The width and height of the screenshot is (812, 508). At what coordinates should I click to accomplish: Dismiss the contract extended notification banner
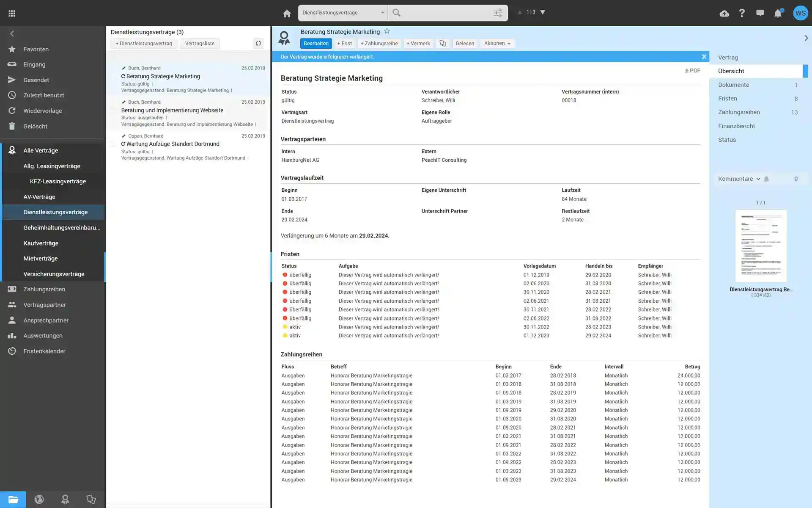(704, 57)
